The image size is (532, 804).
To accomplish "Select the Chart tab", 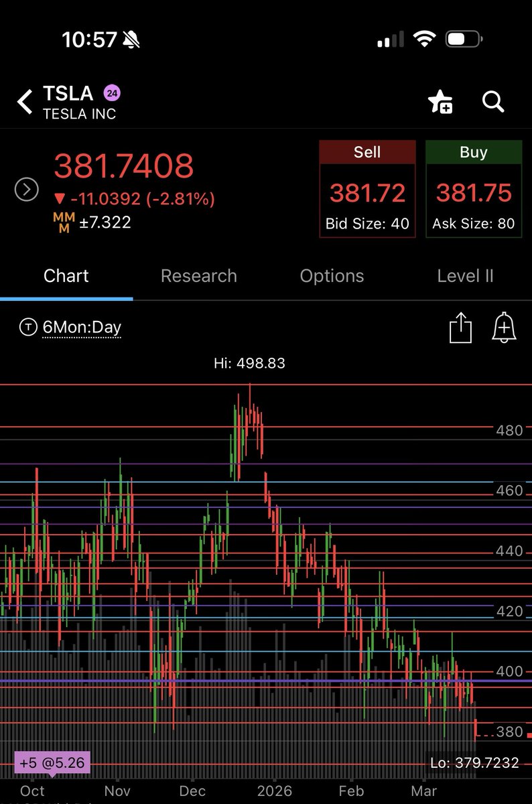I will pyautogui.click(x=66, y=276).
